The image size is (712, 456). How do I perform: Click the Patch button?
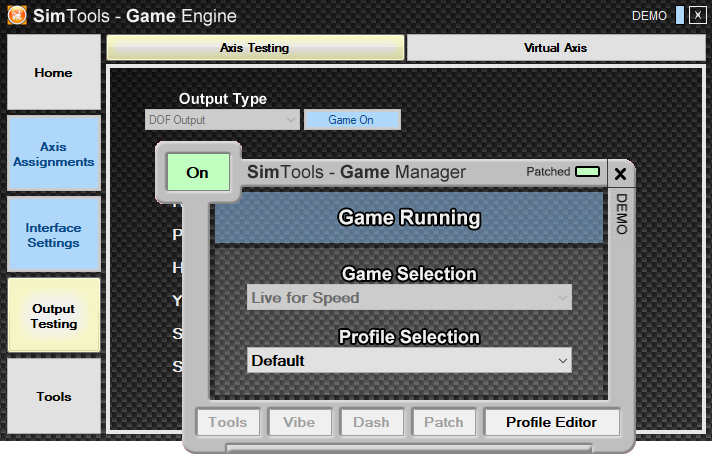[444, 422]
